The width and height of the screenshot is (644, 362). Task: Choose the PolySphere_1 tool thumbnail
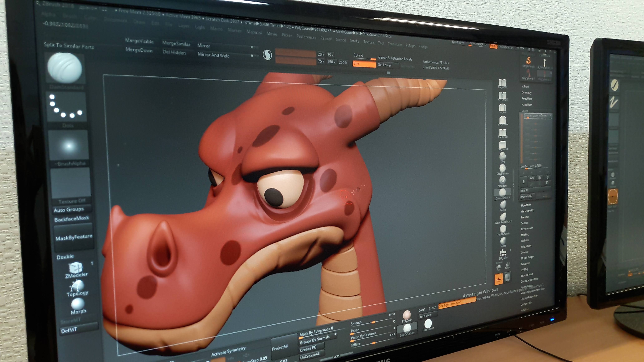(x=528, y=75)
